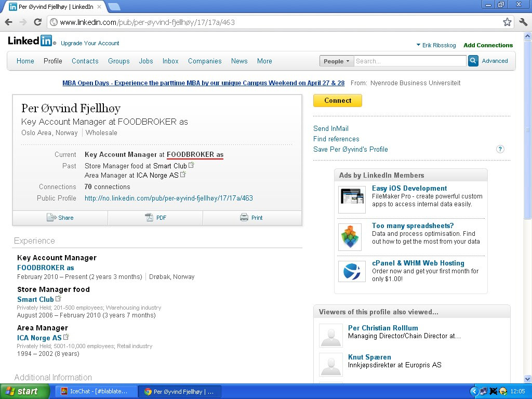Click the FOODBROKER as link under Experience

pos(46,268)
